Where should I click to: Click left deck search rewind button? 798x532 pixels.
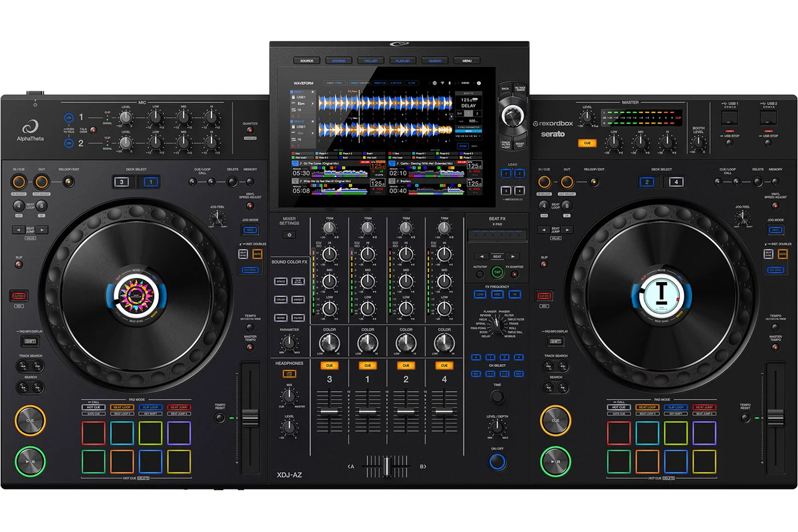(x=23, y=387)
